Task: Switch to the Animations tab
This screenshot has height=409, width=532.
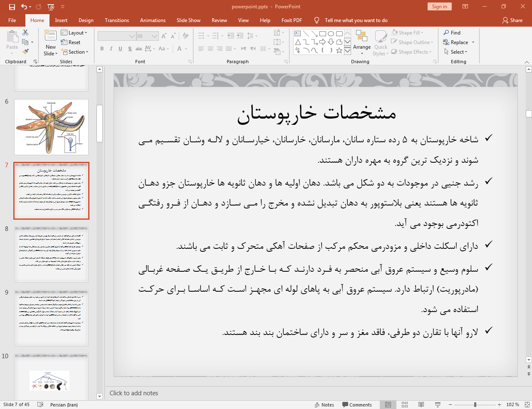Action: (x=153, y=20)
